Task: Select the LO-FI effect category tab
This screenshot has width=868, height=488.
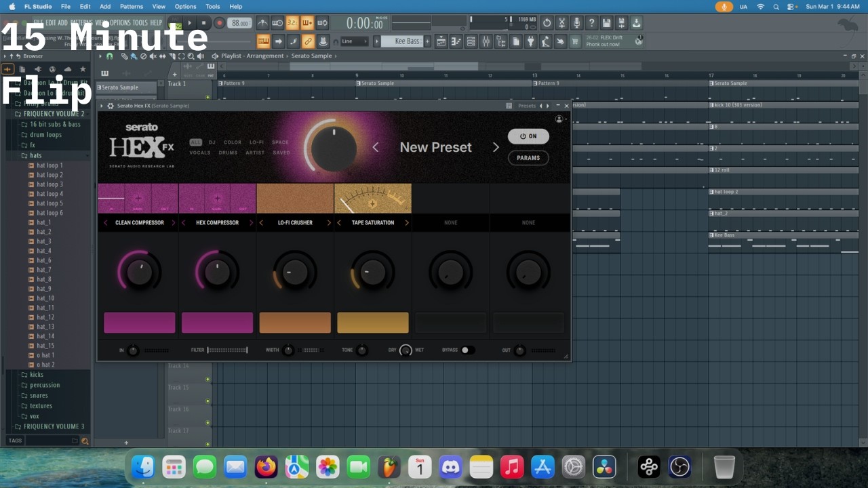Action: pos(256,142)
